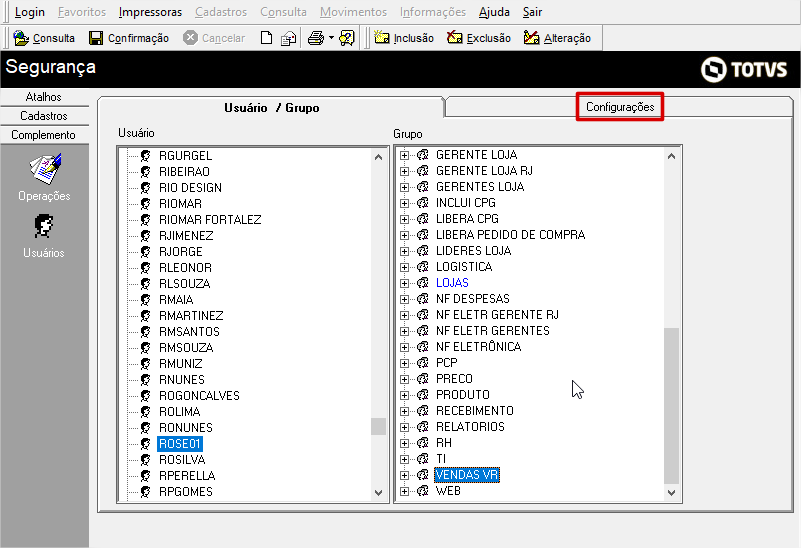Select the LIDERES LOJA group
801x548 pixels.
[x=473, y=251]
